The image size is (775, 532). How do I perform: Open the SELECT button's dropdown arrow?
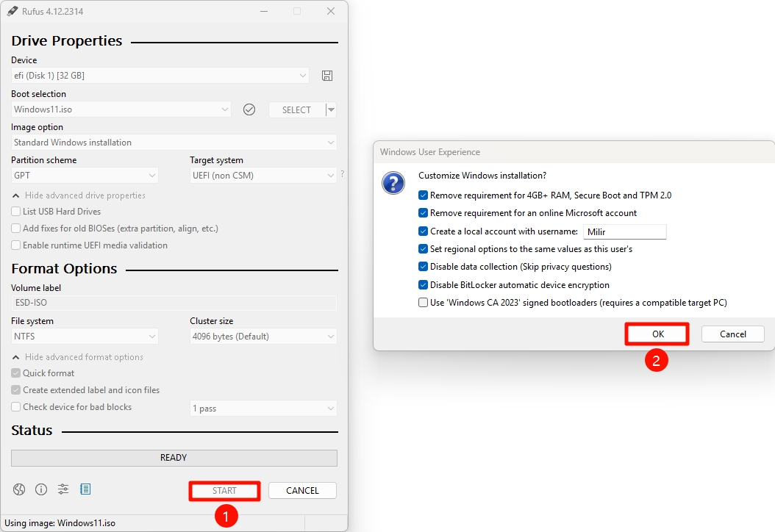point(331,109)
